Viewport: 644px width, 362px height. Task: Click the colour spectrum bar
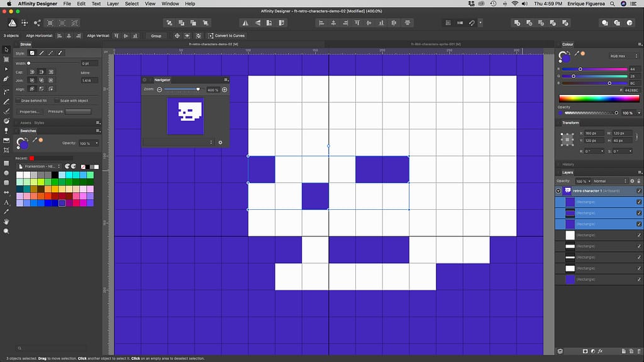coord(599,99)
